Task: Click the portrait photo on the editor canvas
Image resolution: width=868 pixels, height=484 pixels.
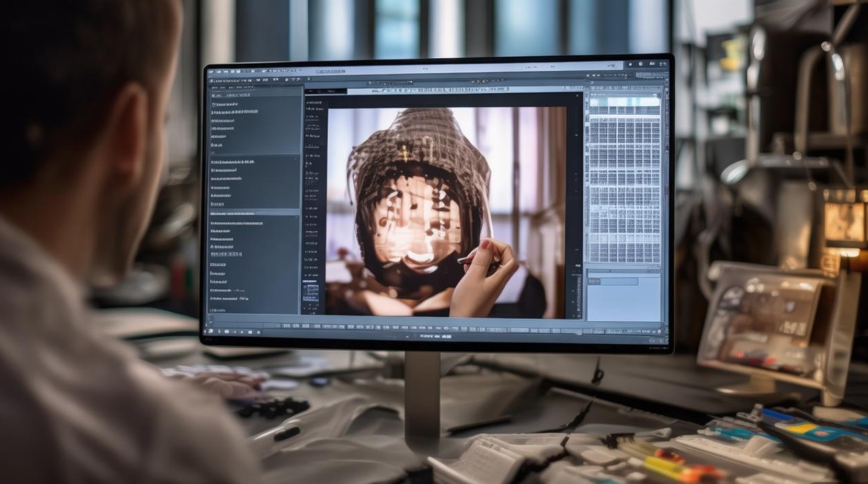Action: click(446, 212)
